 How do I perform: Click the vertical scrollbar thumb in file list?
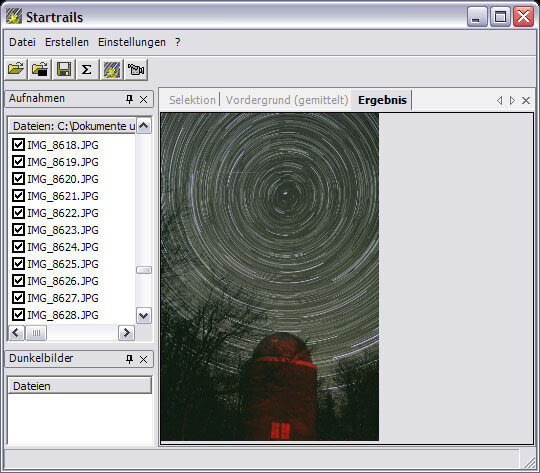[144, 270]
